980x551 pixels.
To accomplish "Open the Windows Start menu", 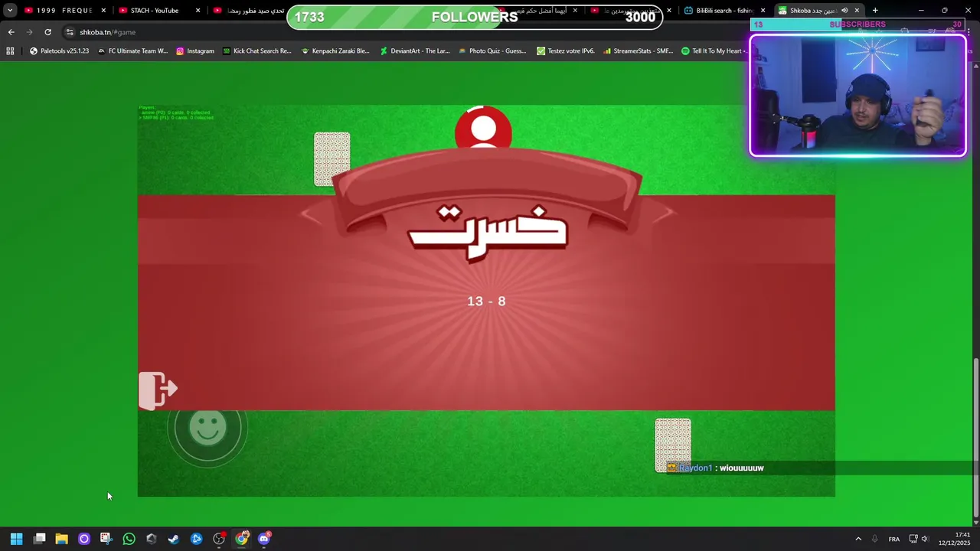I will (16, 539).
